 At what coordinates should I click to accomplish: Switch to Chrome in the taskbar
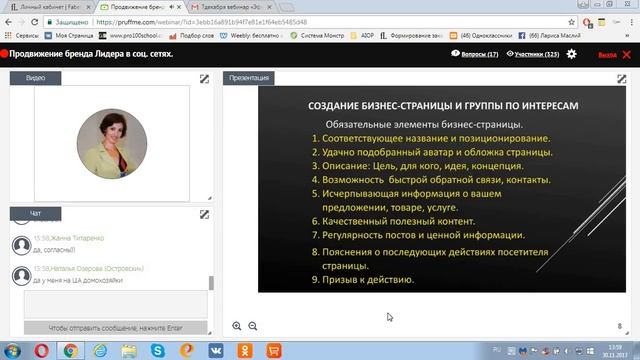(x=71, y=351)
